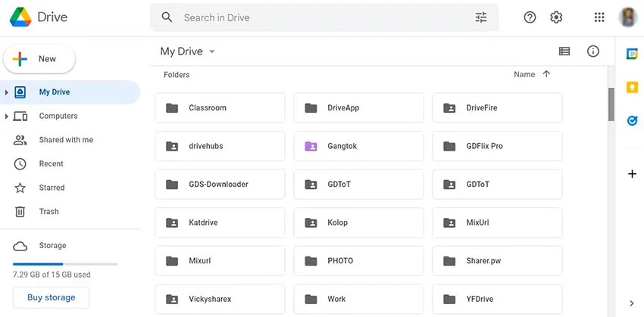Click the New button
The width and height of the screenshot is (644, 317).
pyautogui.click(x=39, y=59)
